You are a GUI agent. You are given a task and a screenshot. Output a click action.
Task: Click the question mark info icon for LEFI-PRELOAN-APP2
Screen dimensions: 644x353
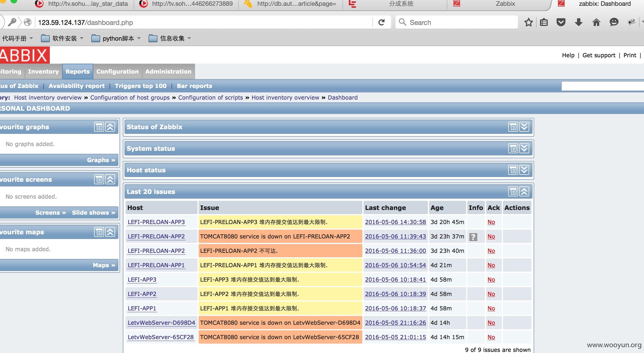tap(473, 237)
